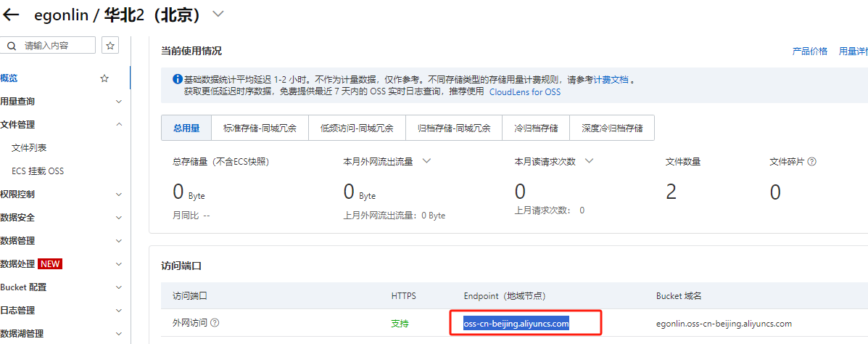
Task: Click the star icon next to 概览
Action: (104, 78)
